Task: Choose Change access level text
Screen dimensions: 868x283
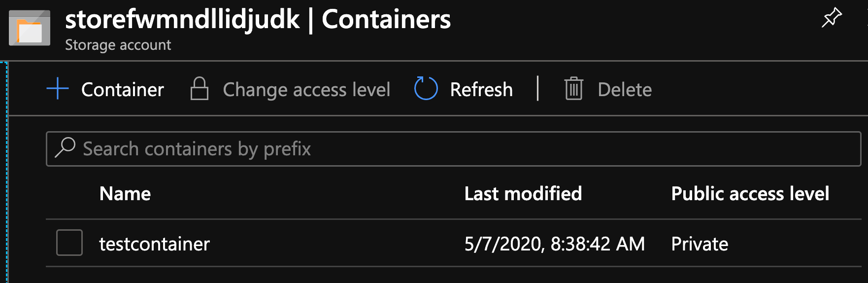Action: click(x=306, y=90)
